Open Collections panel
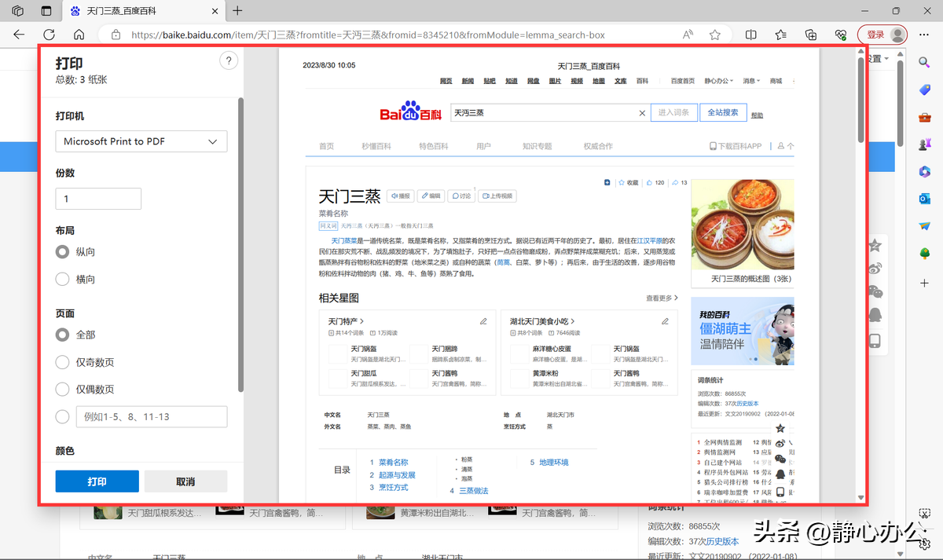The height and width of the screenshot is (560, 943). 811,35
